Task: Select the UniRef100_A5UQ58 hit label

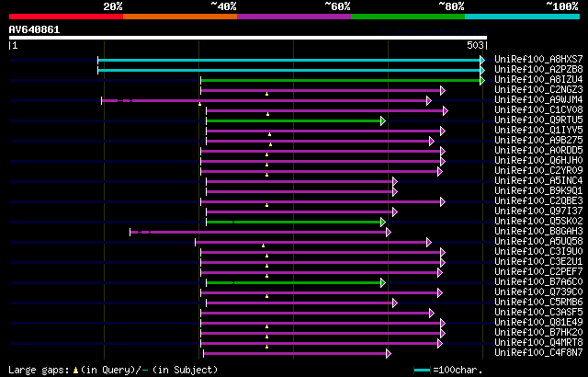Action: click(x=538, y=242)
